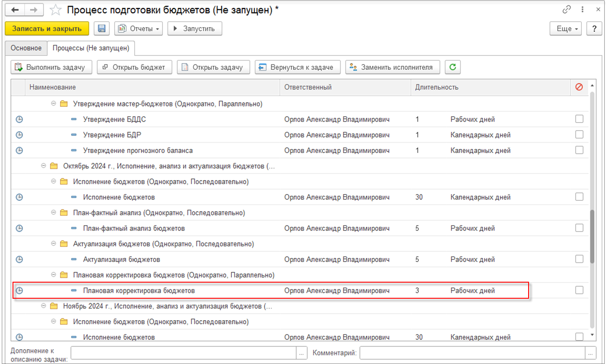The image size is (606, 364).
Task: Tick checkbox for Утверждение БДДС row
Action: (579, 119)
